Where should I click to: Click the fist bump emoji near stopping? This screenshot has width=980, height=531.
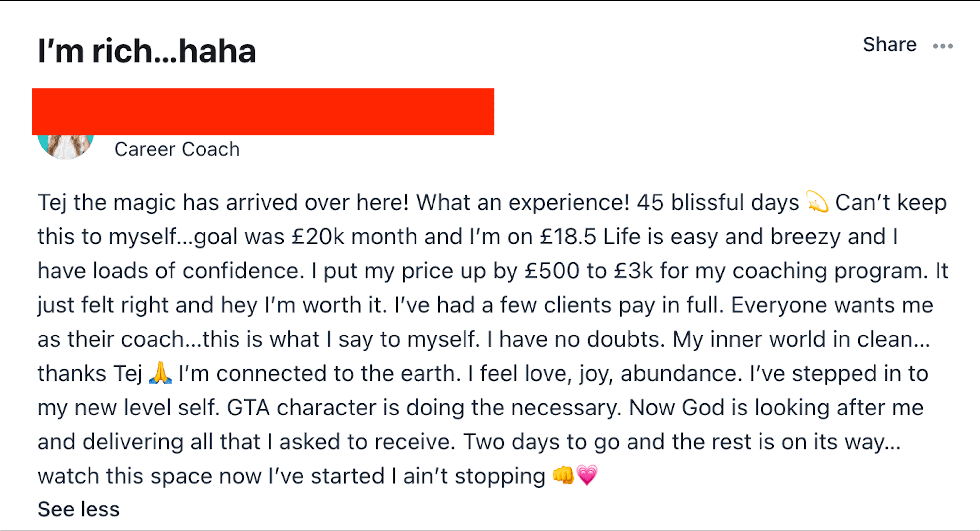click(x=563, y=475)
